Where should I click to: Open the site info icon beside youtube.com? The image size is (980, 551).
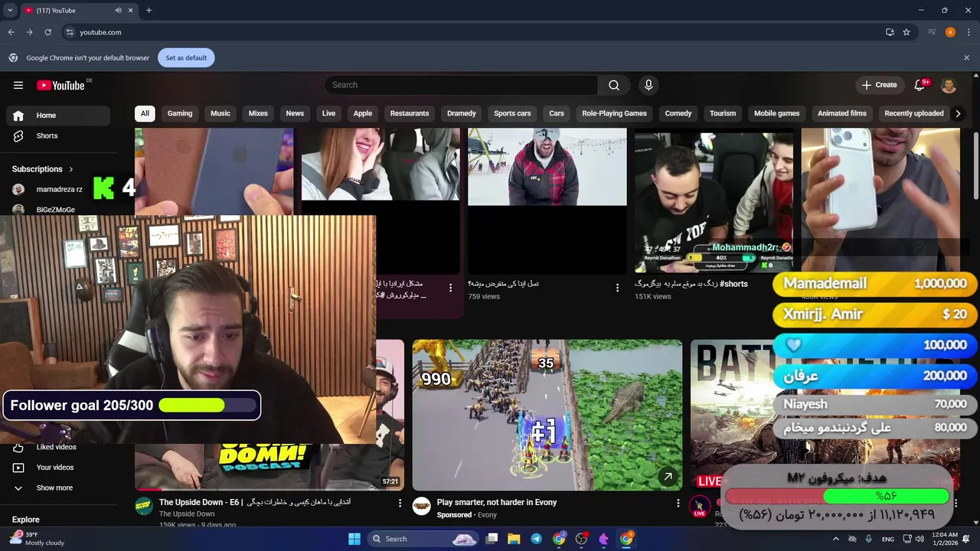70,32
